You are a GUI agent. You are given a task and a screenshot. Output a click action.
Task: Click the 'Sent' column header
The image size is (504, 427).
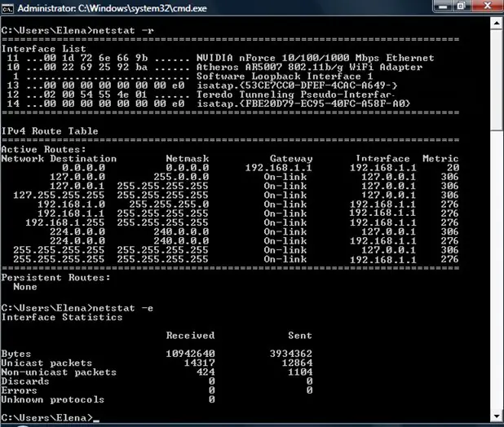(300, 336)
